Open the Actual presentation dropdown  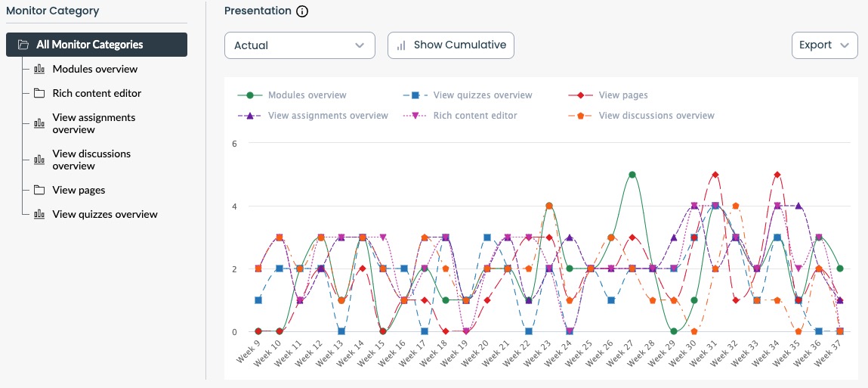point(299,45)
